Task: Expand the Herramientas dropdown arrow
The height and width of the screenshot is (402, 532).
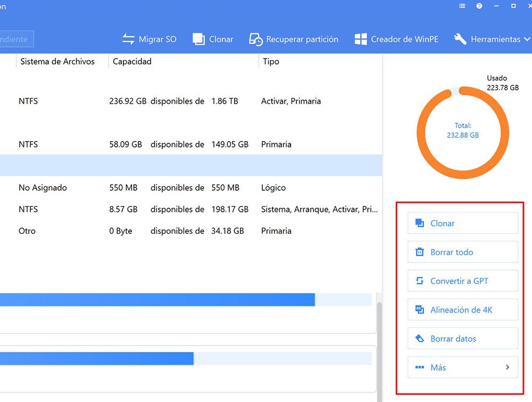Action: pos(527,39)
